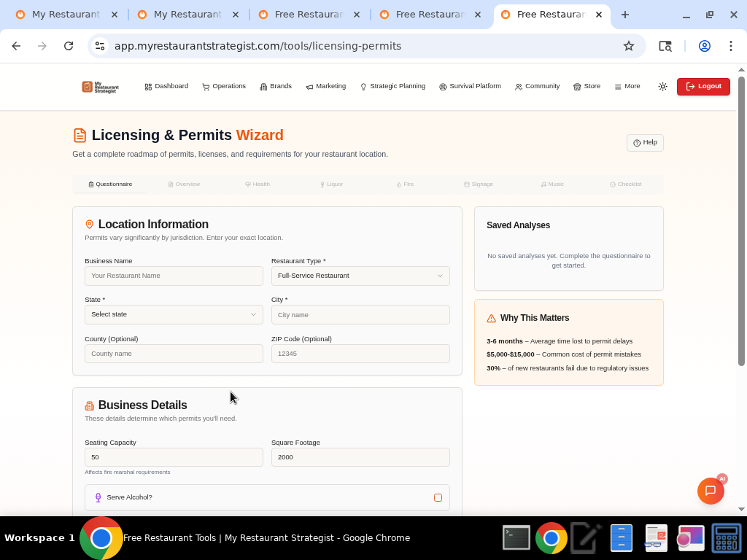Open the More navigation menu
This screenshot has height=560, width=747.
pyautogui.click(x=627, y=86)
